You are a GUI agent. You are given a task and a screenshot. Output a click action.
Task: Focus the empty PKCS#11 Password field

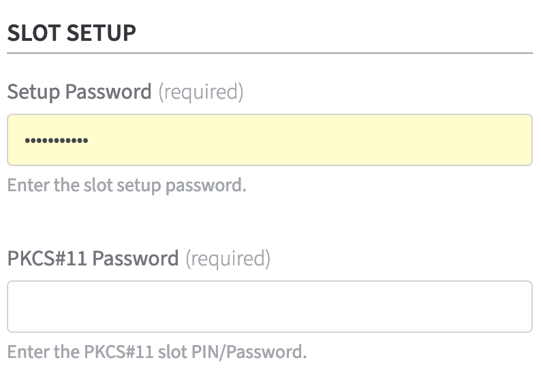click(x=269, y=307)
